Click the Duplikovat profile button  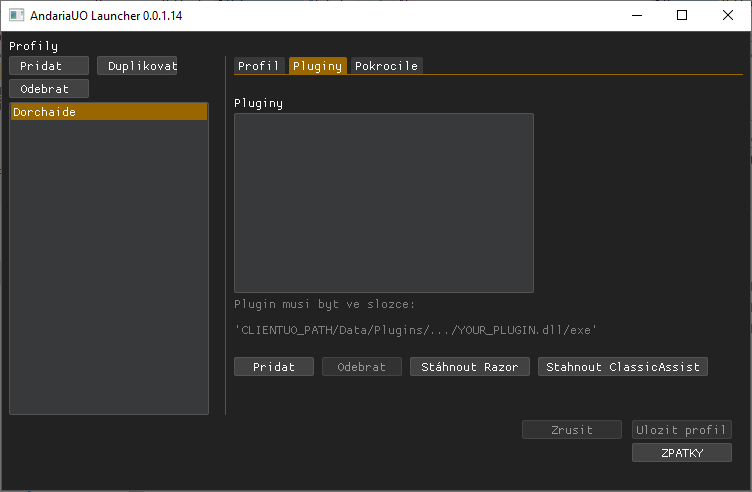[137, 66]
